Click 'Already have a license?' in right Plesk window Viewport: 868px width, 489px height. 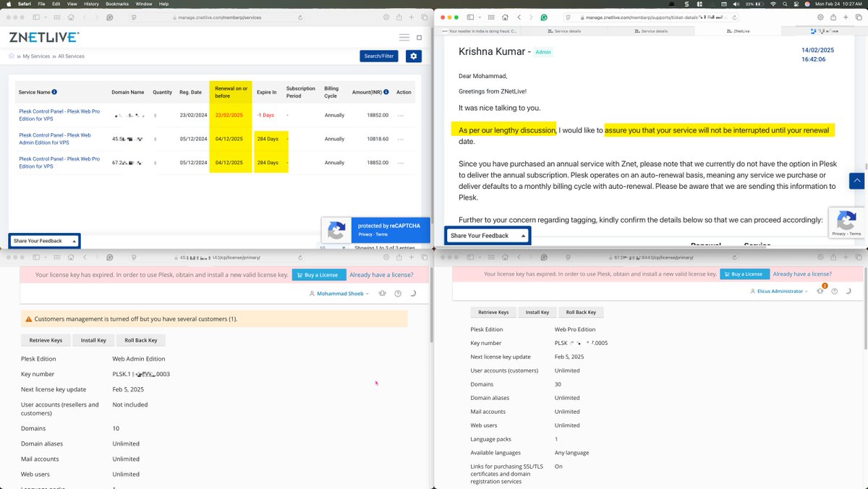coord(802,274)
